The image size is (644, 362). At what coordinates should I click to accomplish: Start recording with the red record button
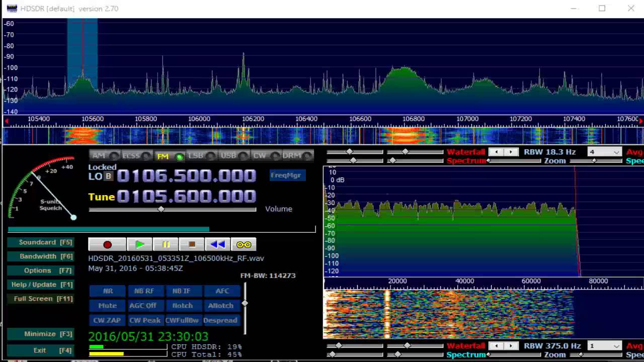tap(107, 244)
